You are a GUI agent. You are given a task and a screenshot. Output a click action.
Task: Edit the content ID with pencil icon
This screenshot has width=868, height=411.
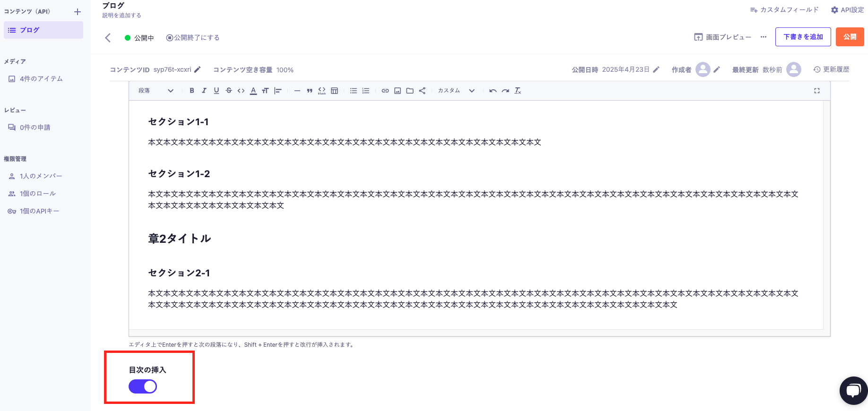click(x=198, y=69)
